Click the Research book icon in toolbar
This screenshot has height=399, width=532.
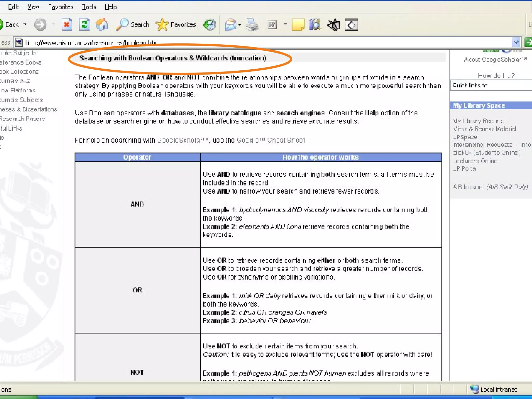(x=315, y=25)
